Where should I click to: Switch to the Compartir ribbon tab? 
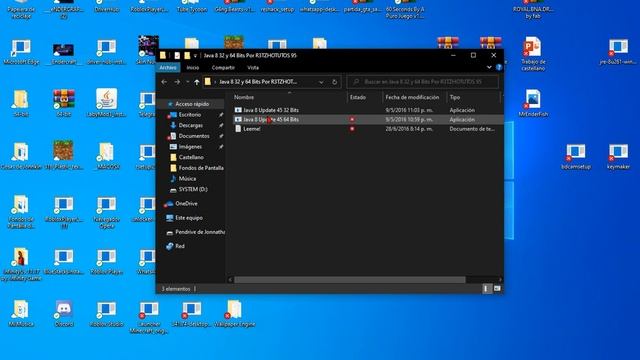pos(223,67)
